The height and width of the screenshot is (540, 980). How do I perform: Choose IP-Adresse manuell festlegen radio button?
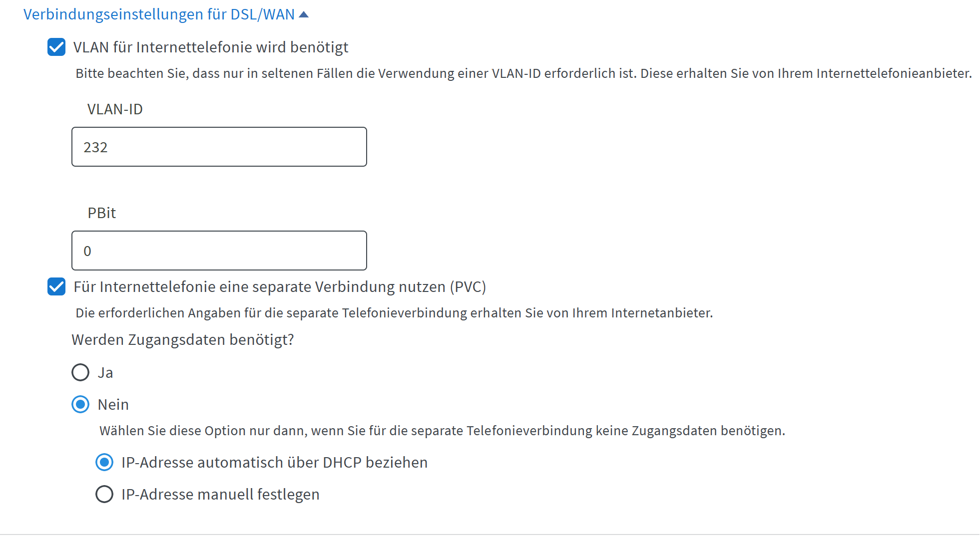pos(104,494)
